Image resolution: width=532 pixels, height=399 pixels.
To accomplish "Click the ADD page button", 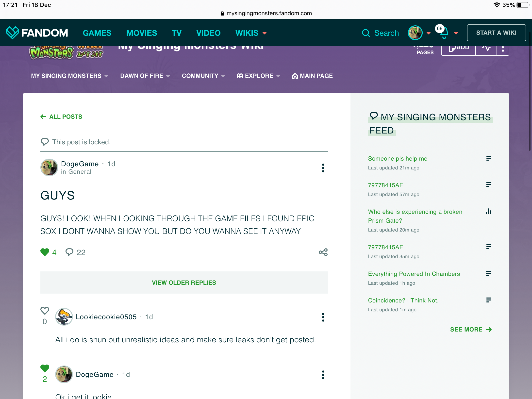I will (x=458, y=49).
